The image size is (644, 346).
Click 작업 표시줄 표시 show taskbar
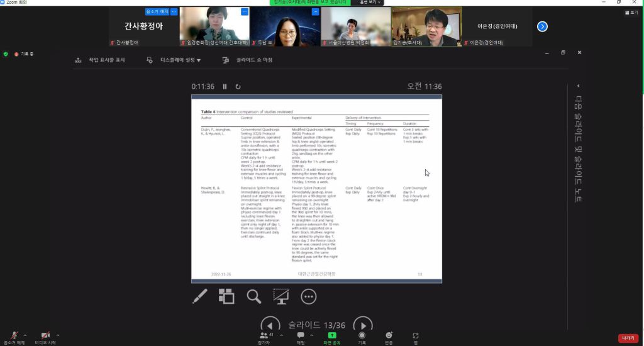(100, 60)
